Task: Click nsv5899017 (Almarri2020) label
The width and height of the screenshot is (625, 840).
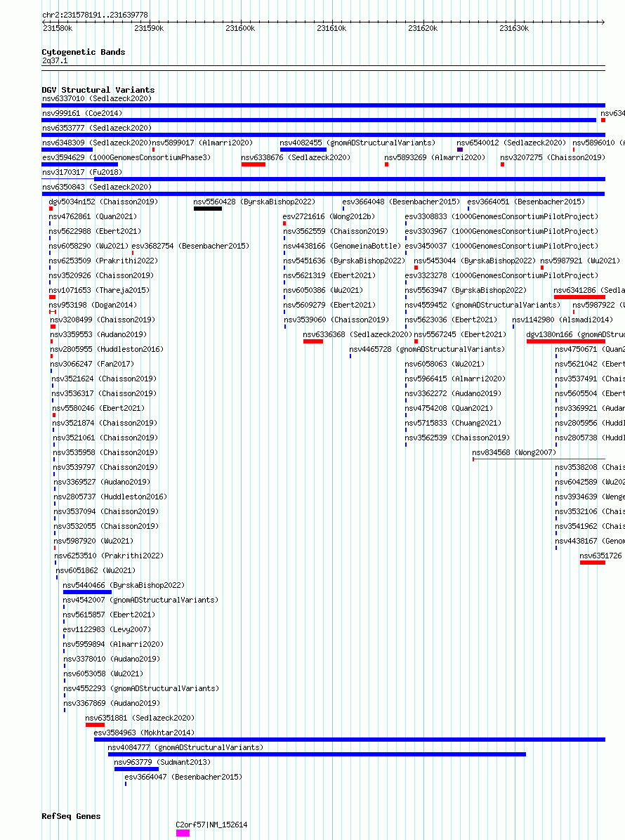Action: (x=202, y=143)
